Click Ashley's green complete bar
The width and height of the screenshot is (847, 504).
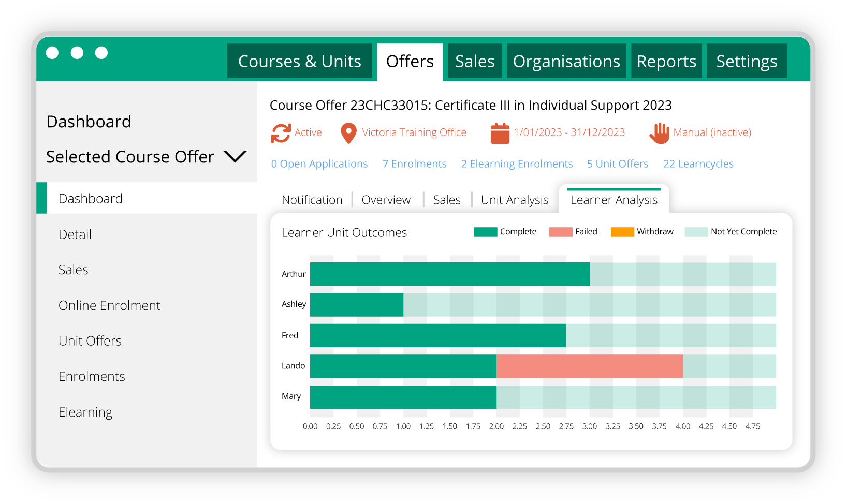357,305
